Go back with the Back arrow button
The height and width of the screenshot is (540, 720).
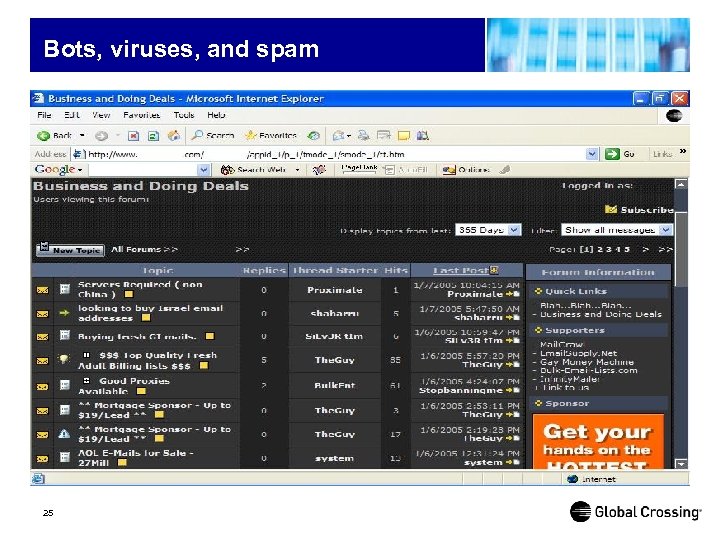(54, 135)
